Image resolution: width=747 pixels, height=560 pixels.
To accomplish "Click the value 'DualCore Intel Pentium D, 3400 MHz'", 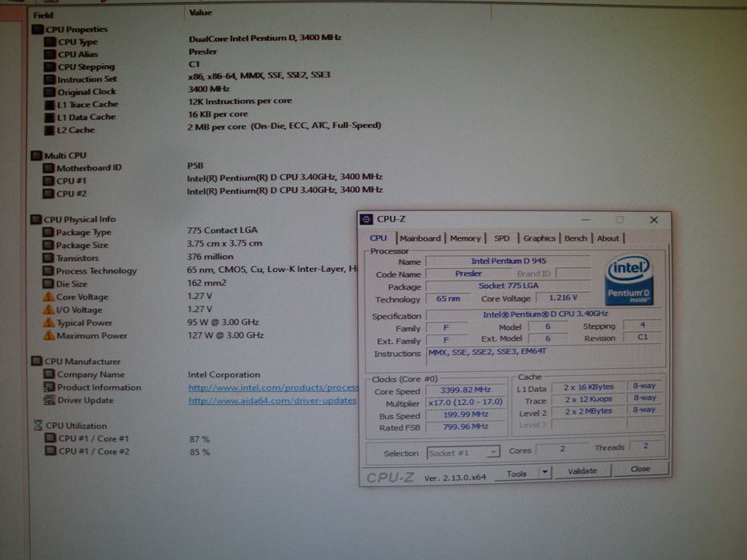I will click(x=265, y=38).
